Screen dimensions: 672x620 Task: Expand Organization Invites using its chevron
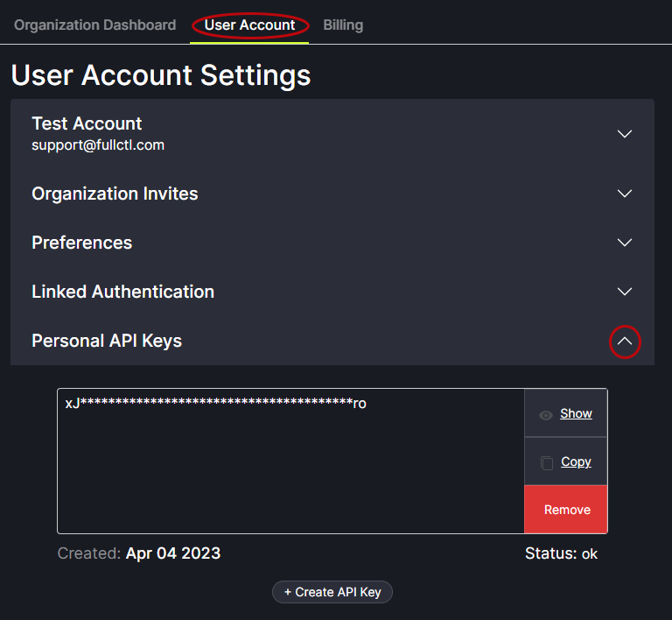point(625,194)
